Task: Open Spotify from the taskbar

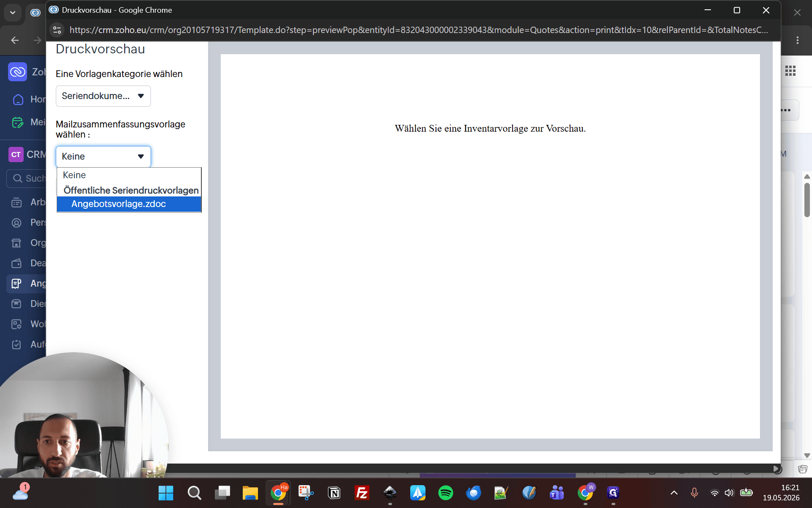Action: coord(446,493)
